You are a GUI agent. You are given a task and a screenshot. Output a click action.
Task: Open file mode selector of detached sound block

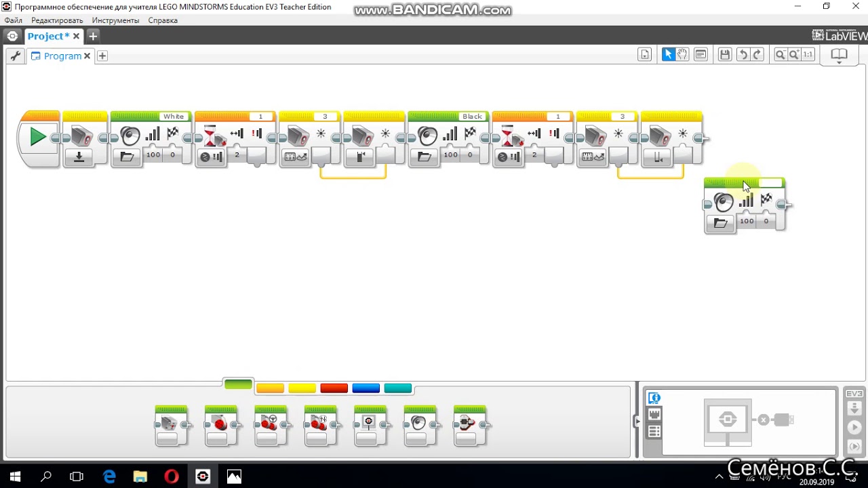(720, 223)
